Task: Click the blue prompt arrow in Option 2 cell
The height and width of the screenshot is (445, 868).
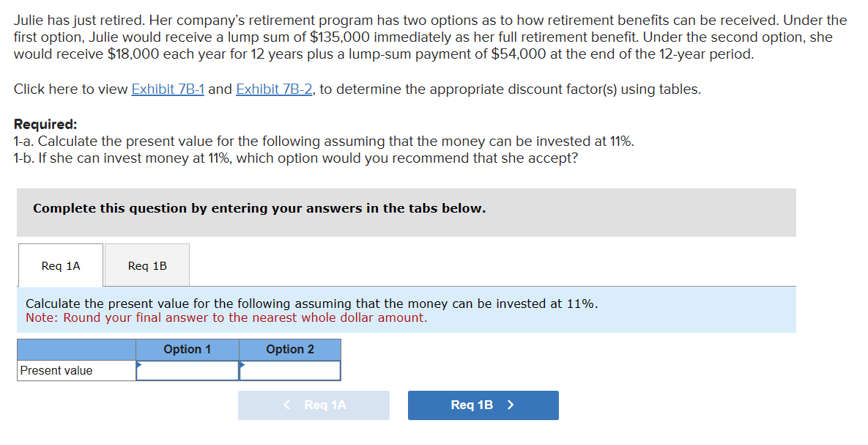Action: (x=242, y=364)
